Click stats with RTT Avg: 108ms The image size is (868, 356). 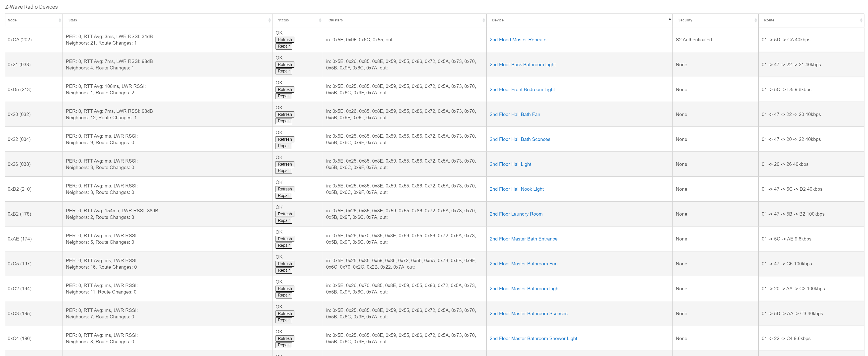106,90
